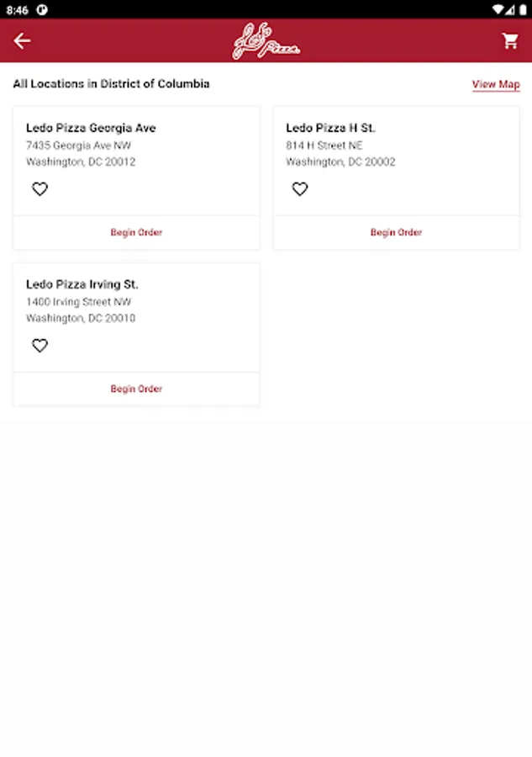Favorite the Irving St. location
532x757 pixels.
coord(40,346)
